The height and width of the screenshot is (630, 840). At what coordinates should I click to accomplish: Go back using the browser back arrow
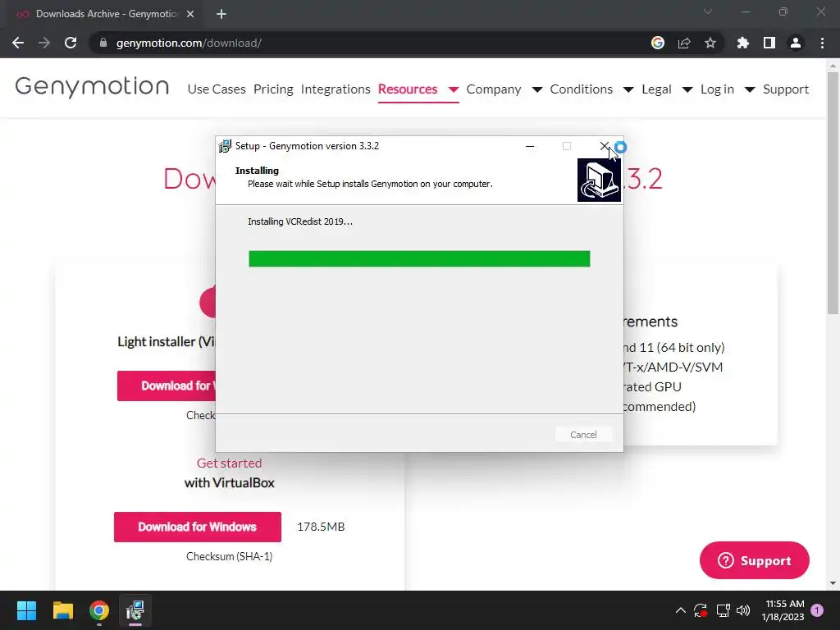coord(18,43)
